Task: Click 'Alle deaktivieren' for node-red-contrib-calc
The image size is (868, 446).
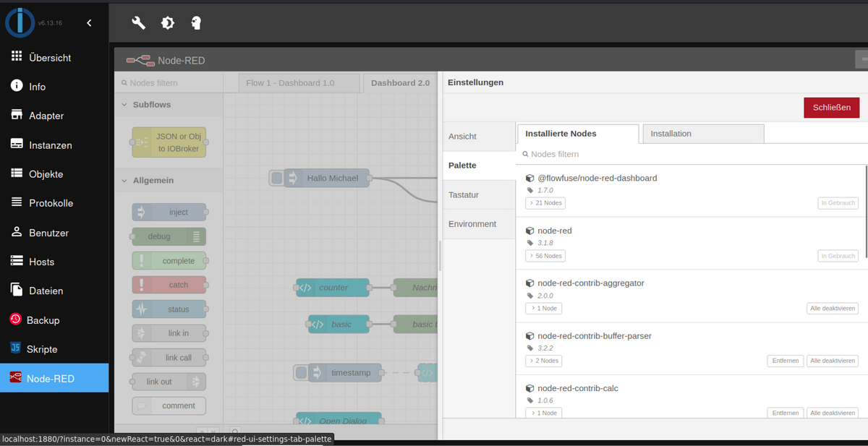Action: pyautogui.click(x=833, y=413)
